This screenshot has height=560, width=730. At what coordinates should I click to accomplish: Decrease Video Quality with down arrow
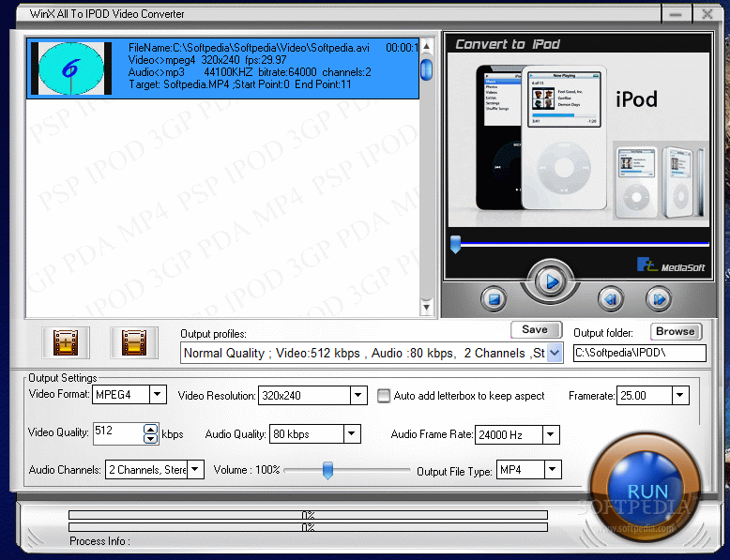(x=151, y=438)
